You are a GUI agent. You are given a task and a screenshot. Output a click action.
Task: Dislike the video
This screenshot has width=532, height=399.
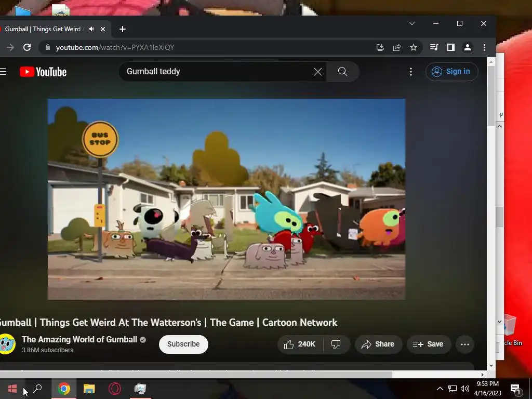(x=336, y=344)
